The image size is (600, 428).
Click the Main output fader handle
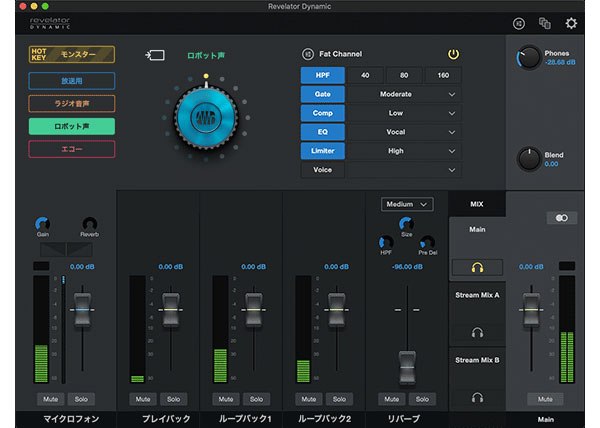(x=531, y=309)
